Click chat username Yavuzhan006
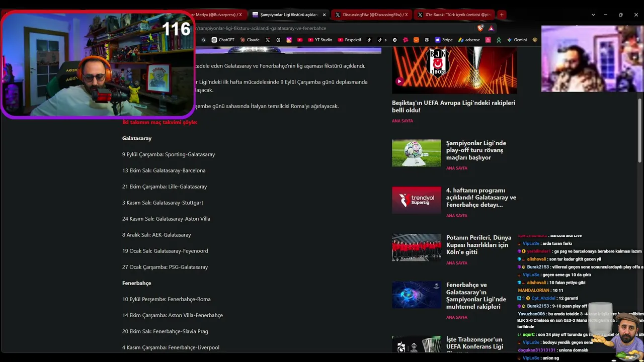This screenshot has width=644, height=362. pos(532,314)
